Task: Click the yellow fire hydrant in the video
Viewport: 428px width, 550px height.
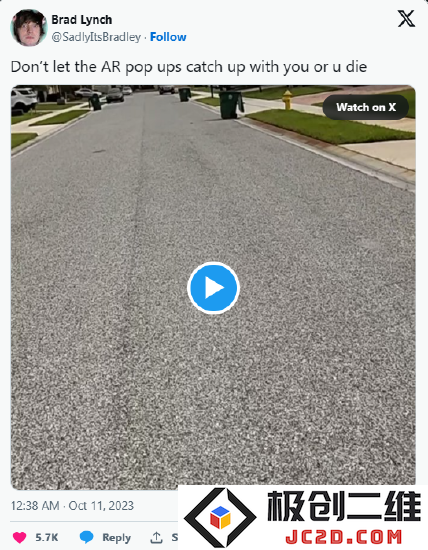Action: pyautogui.click(x=287, y=100)
